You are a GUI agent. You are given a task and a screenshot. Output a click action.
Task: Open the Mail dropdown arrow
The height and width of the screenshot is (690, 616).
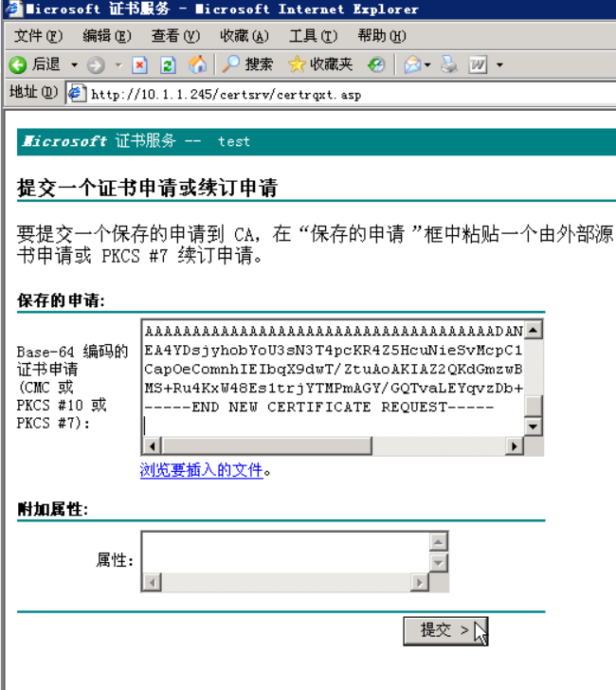427,65
